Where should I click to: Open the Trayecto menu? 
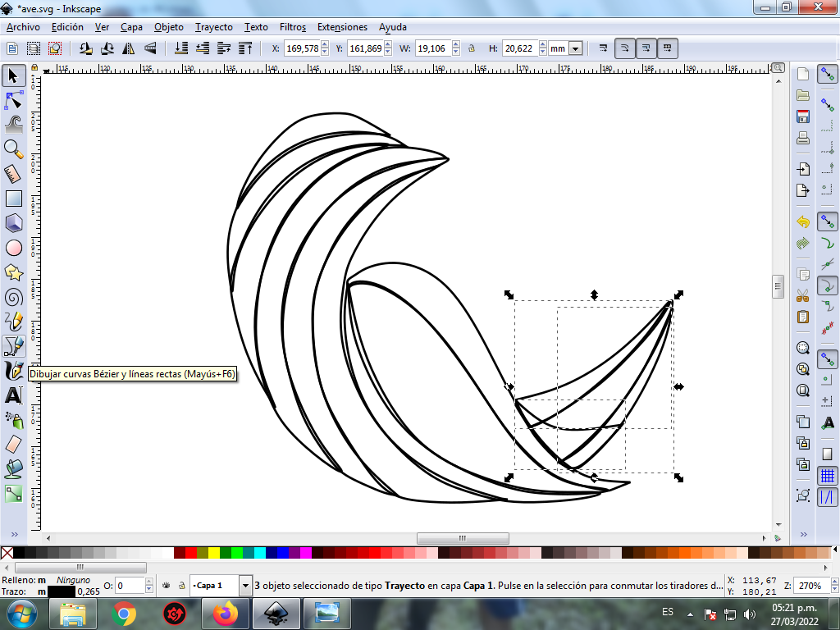(213, 27)
